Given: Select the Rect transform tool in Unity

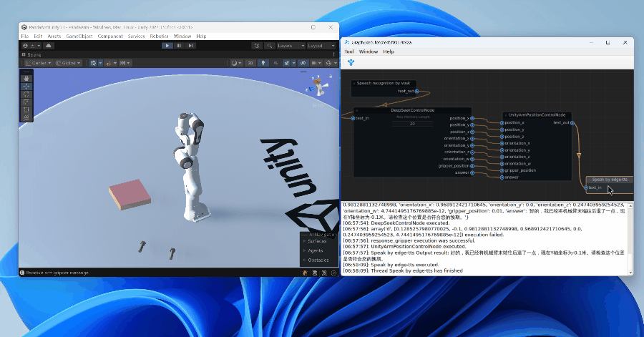Looking at the screenshot, I should [x=26, y=109].
